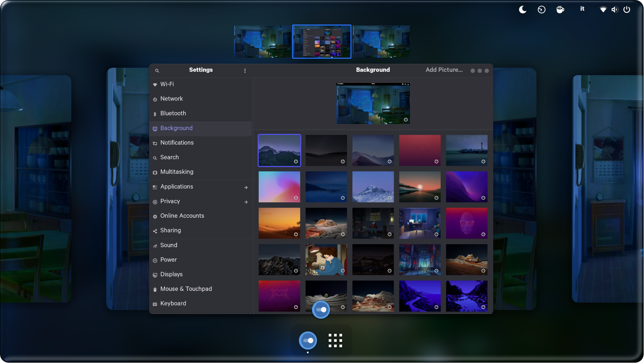Open the Show Applications grid icon
Image resolution: width=644 pixels, height=363 pixels.
[335, 341]
